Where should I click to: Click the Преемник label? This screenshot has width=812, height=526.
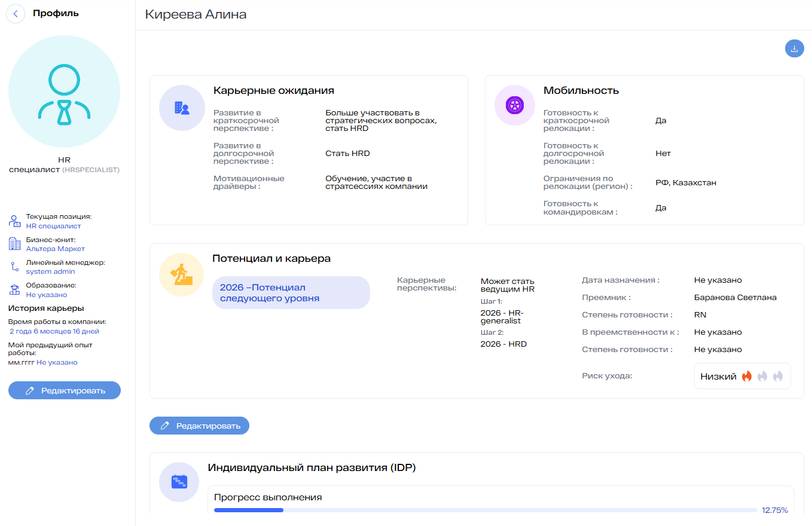(x=606, y=297)
